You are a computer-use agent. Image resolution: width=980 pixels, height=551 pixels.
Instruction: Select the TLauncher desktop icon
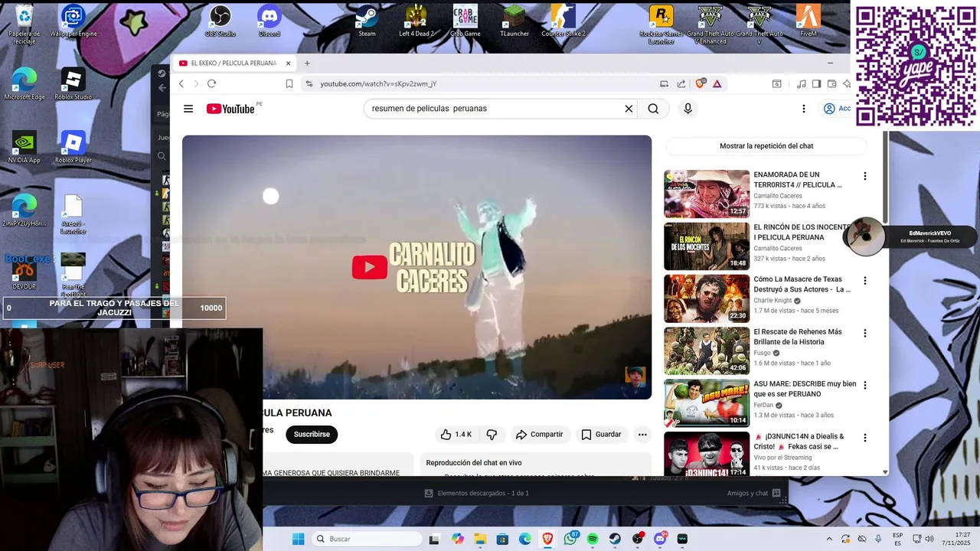tap(514, 21)
